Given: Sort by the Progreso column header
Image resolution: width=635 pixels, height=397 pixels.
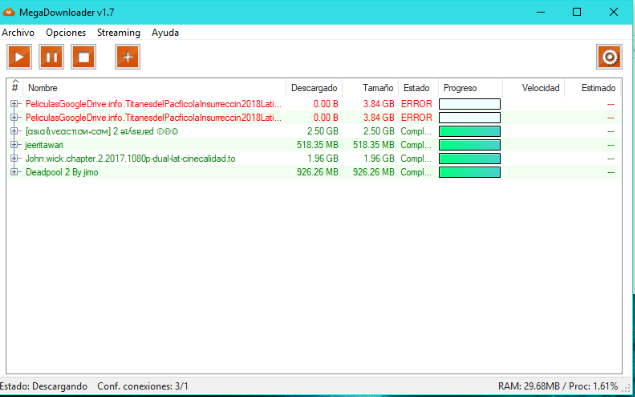Looking at the screenshot, I should (471, 88).
